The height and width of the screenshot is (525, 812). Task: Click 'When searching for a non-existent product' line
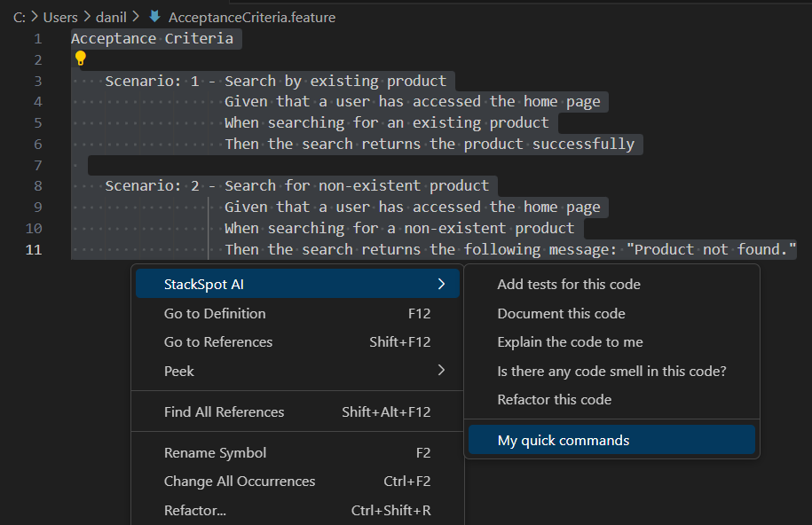[399, 228]
